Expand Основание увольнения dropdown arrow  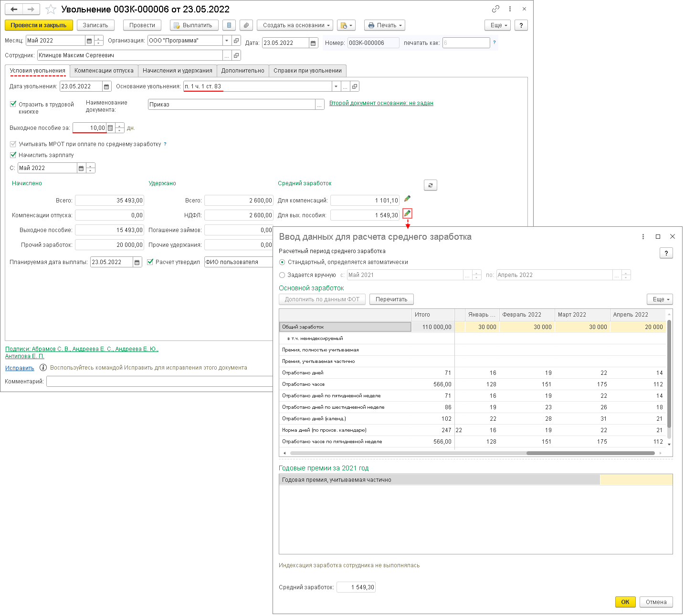click(336, 86)
